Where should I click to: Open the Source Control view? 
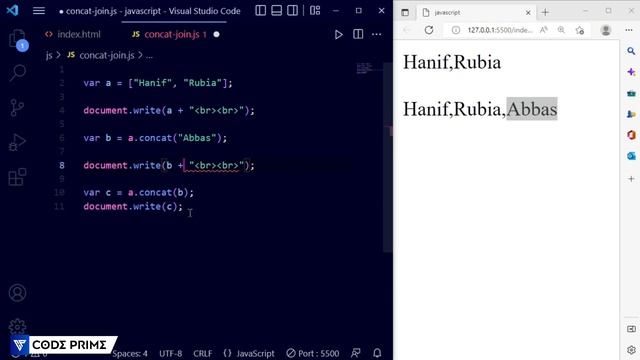(x=17, y=108)
